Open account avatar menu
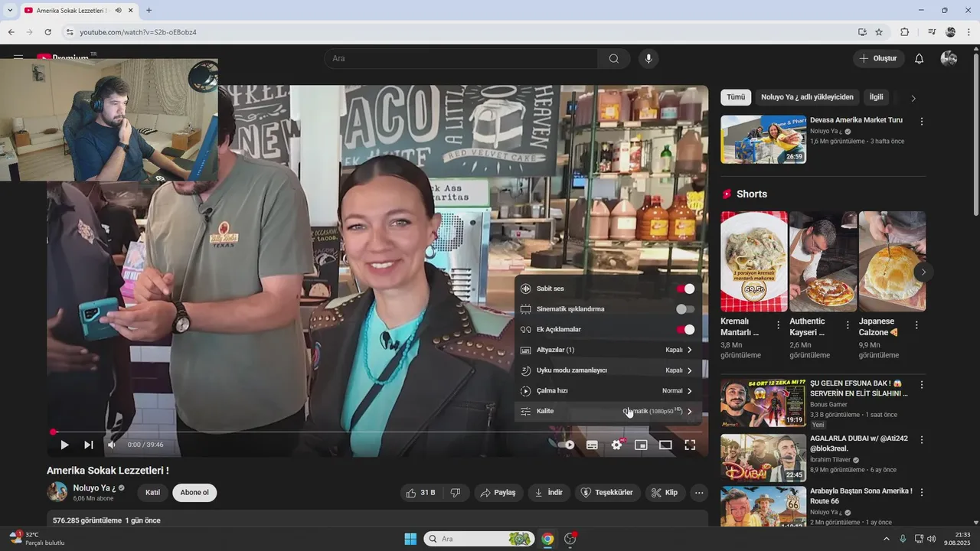 coord(949,59)
